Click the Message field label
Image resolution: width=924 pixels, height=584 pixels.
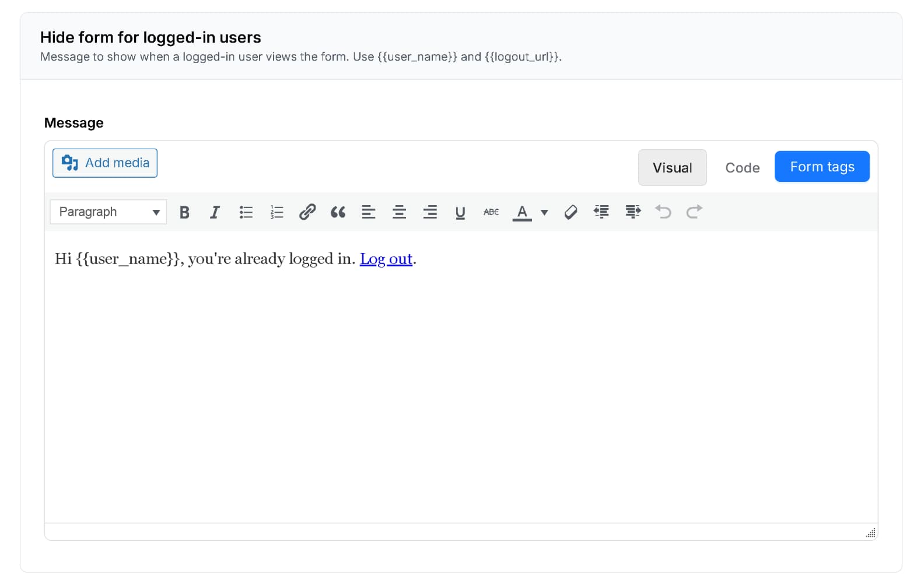coord(74,123)
